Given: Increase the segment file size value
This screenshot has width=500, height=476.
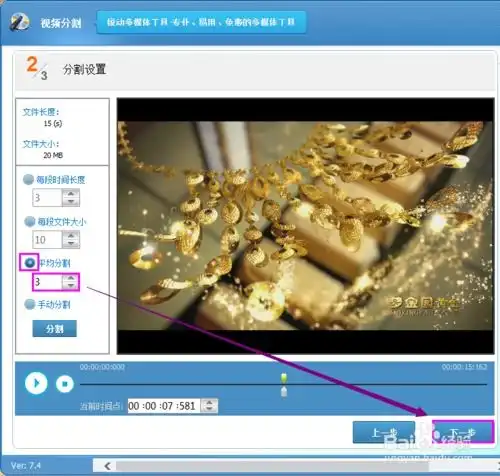Looking at the screenshot, I should click(x=71, y=235).
